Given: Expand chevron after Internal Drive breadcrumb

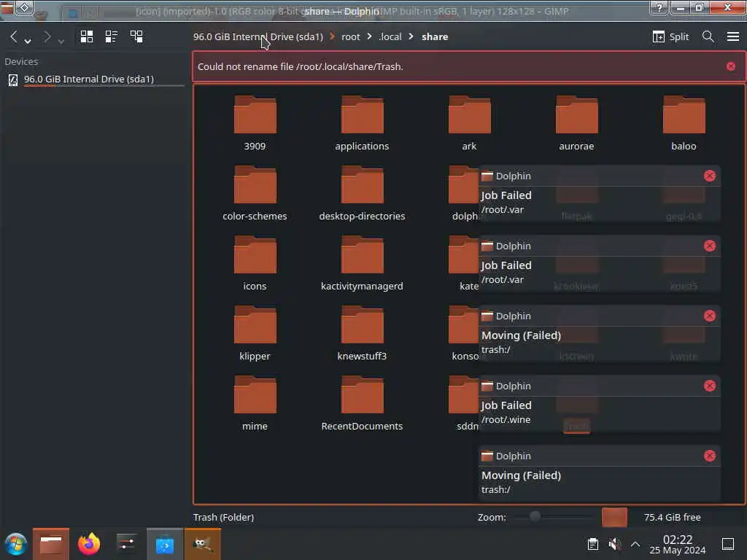Looking at the screenshot, I should 333,36.
